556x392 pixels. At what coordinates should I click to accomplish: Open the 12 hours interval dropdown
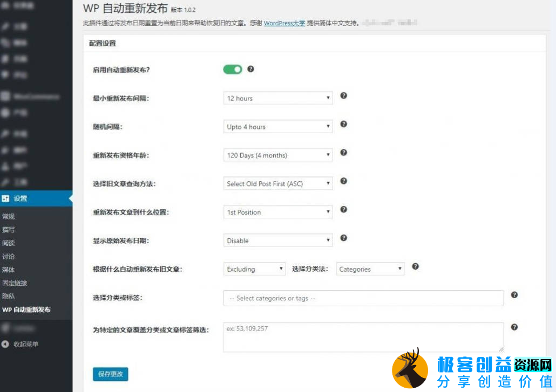click(278, 98)
